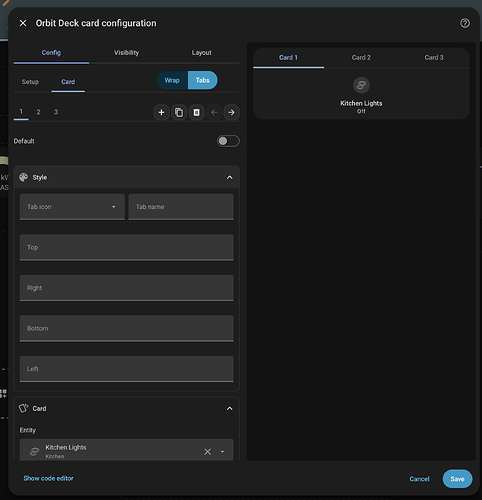Open the help icon in dialog header
This screenshot has width=482, height=500.
465,23
